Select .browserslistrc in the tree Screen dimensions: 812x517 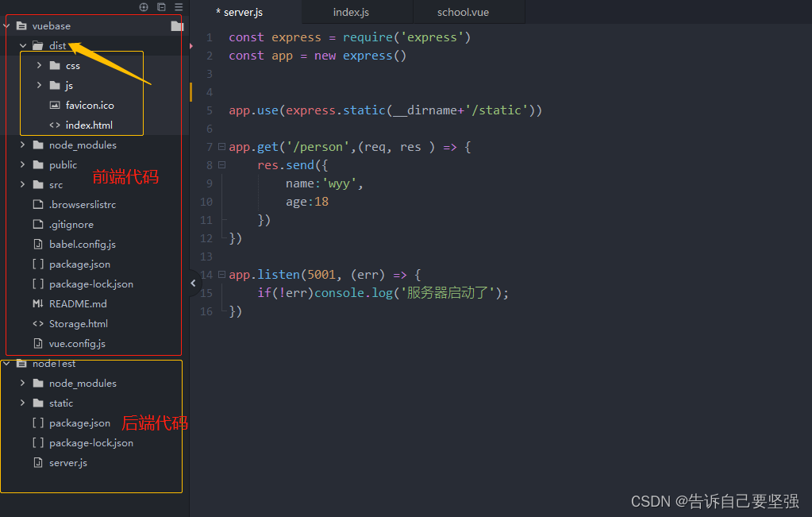pos(83,204)
